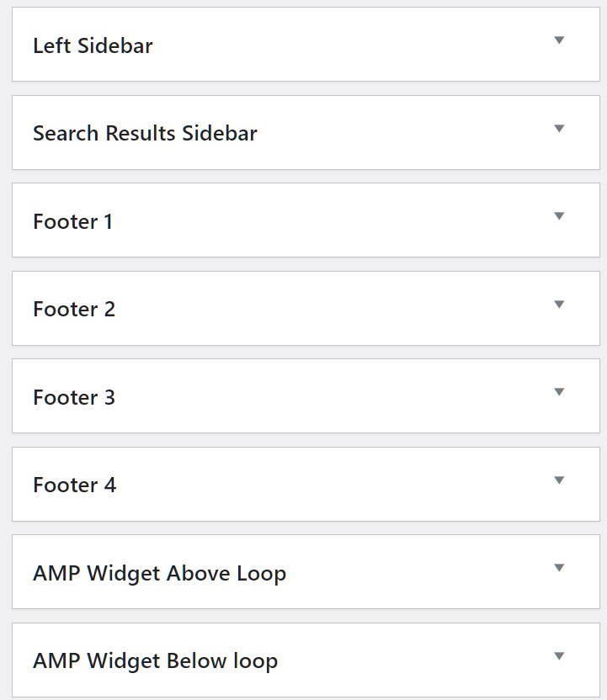Expand Footer 3 using its arrow
This screenshot has height=700, width=607.
coord(559,392)
